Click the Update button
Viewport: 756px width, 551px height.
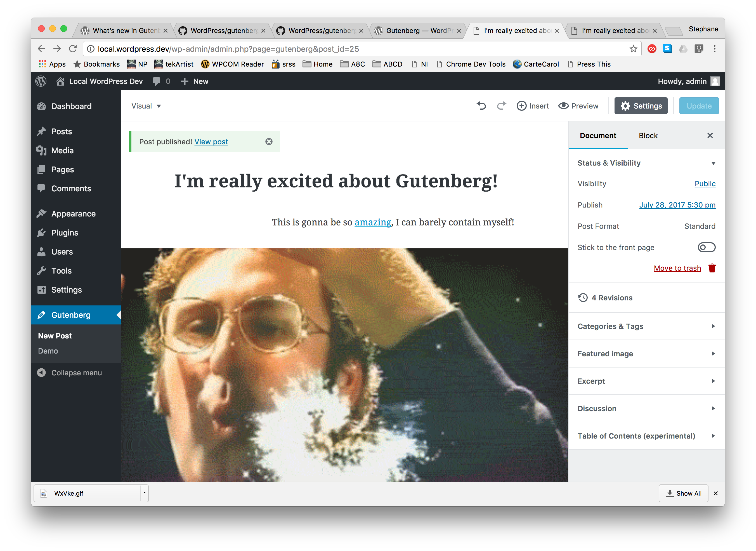699,106
